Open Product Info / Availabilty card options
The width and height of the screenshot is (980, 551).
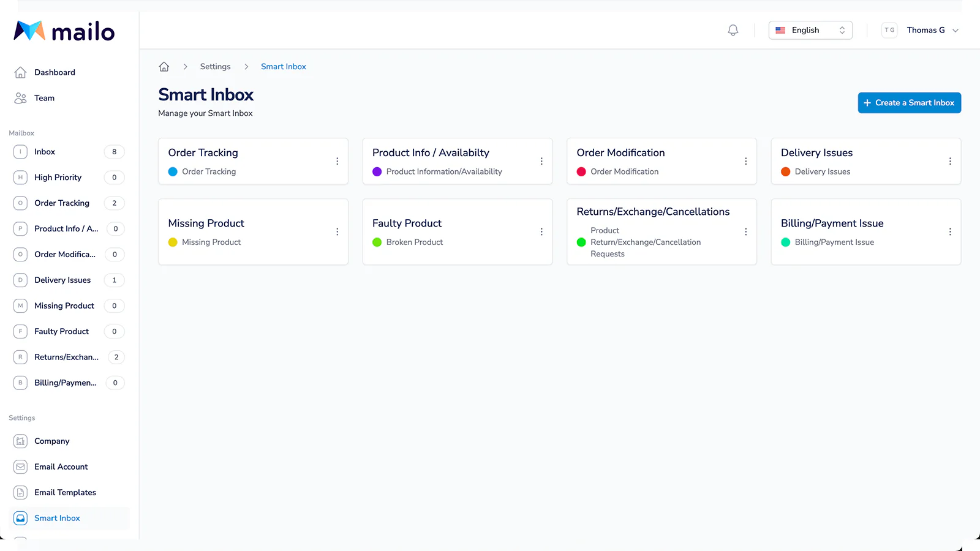click(541, 161)
